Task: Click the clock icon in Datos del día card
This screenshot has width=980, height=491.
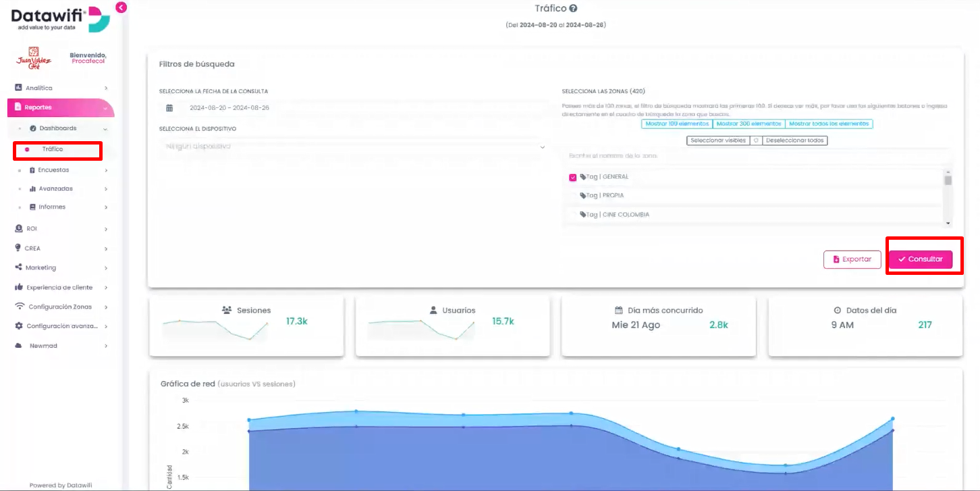Action: point(838,311)
